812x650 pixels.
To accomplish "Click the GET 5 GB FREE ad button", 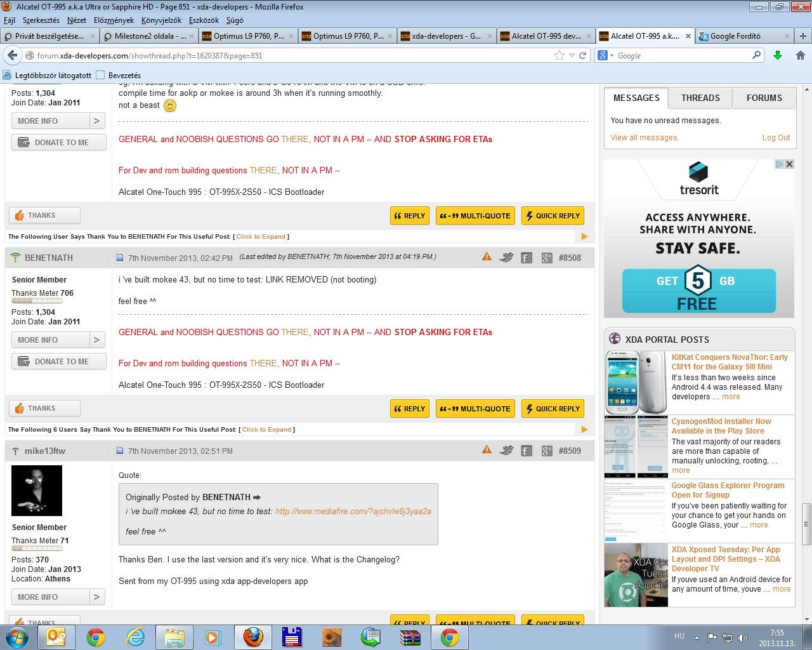I will [x=698, y=291].
